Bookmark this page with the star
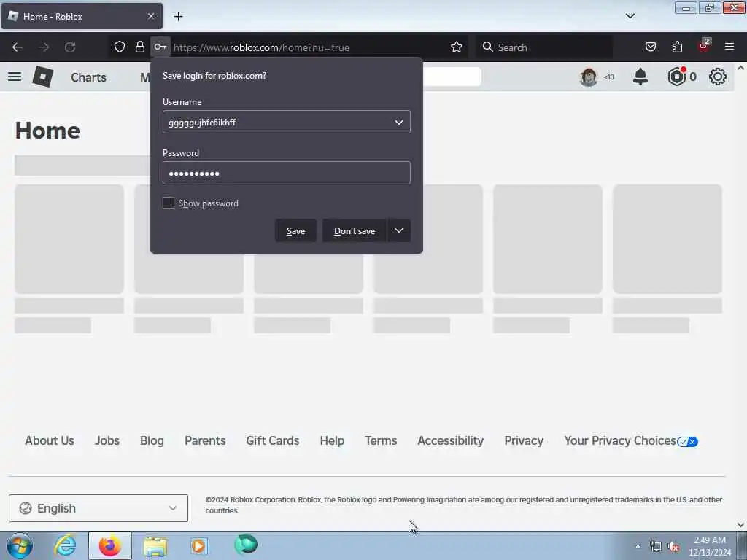Viewport: 747px width, 560px height. tap(457, 47)
